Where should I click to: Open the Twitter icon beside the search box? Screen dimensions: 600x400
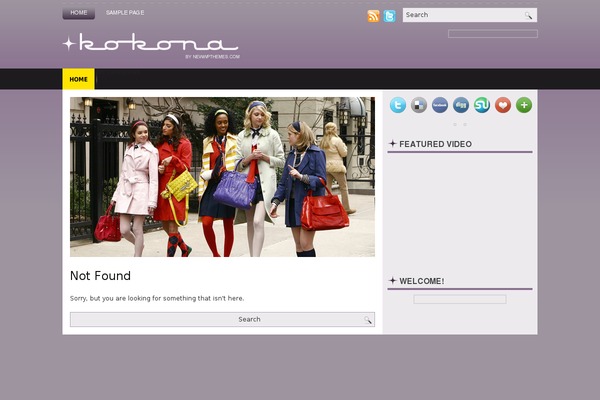(x=389, y=16)
